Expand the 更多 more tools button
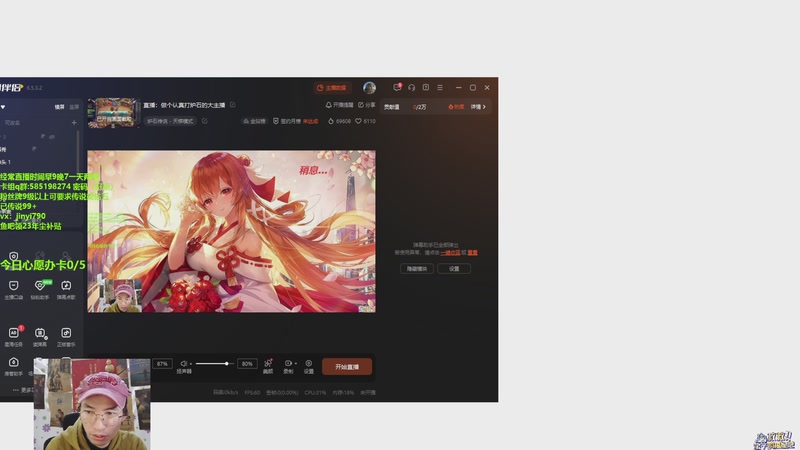Screen dimensions: 800x450 22,390
